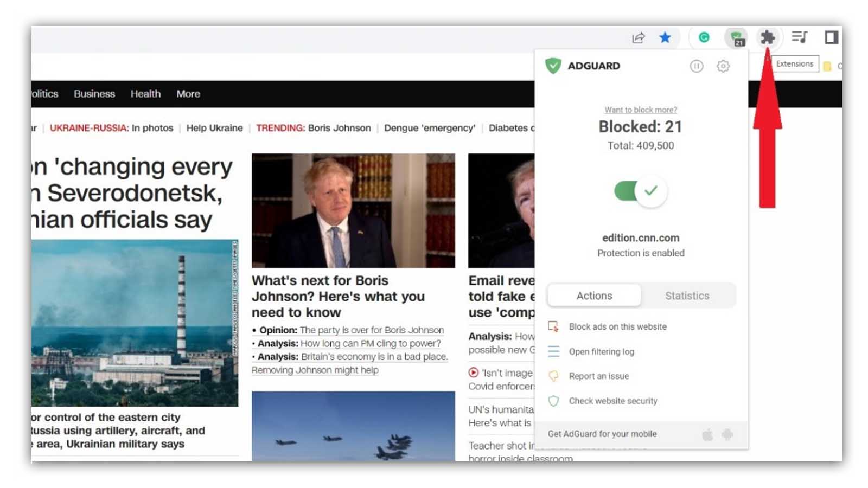This screenshot has height=488, width=868.
Task: Open the Extensions puzzle piece icon
Action: coord(767,37)
